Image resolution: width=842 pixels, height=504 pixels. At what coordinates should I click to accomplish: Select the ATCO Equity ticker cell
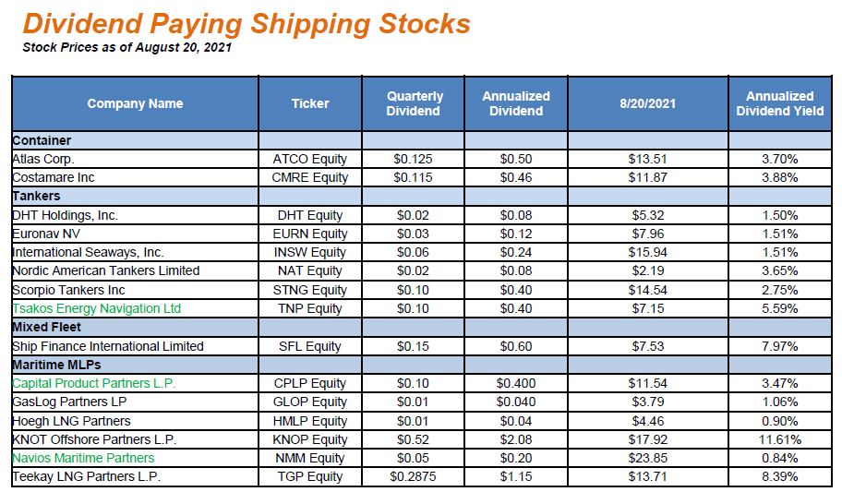(310, 159)
